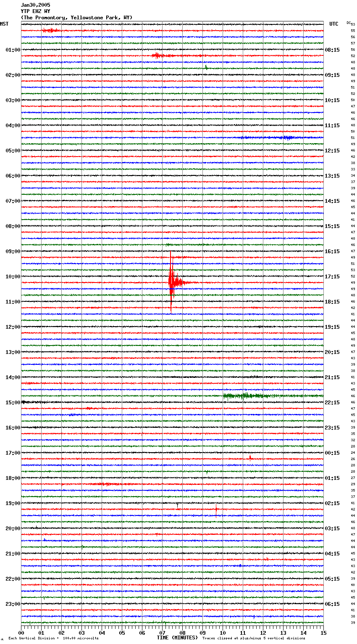Click the 00:15 UTC time label
Image resolution: width=357 pixels, height=644 pixels.
coord(332,453)
